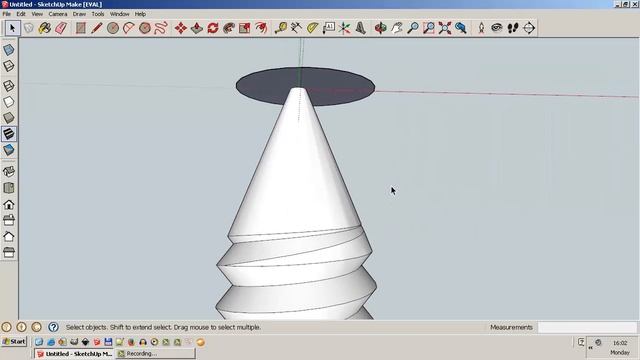
Task: Select the Dimension tool
Action: click(x=296, y=28)
